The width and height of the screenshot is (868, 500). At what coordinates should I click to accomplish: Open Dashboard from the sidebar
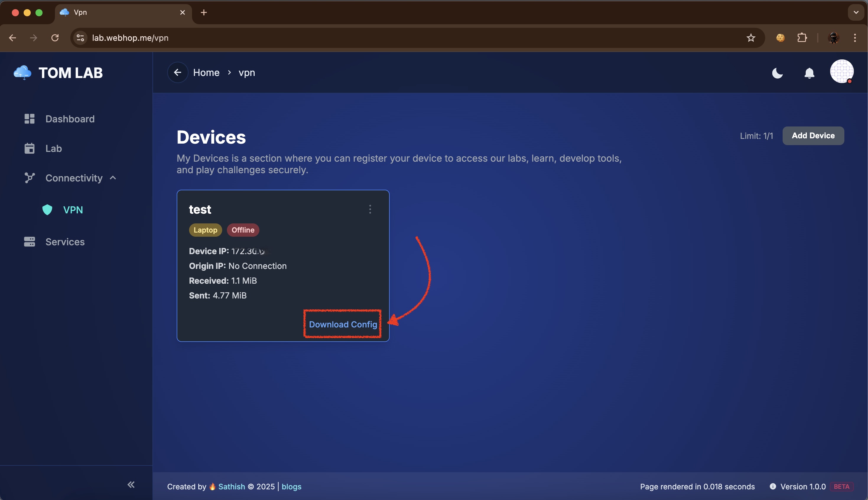coord(69,119)
